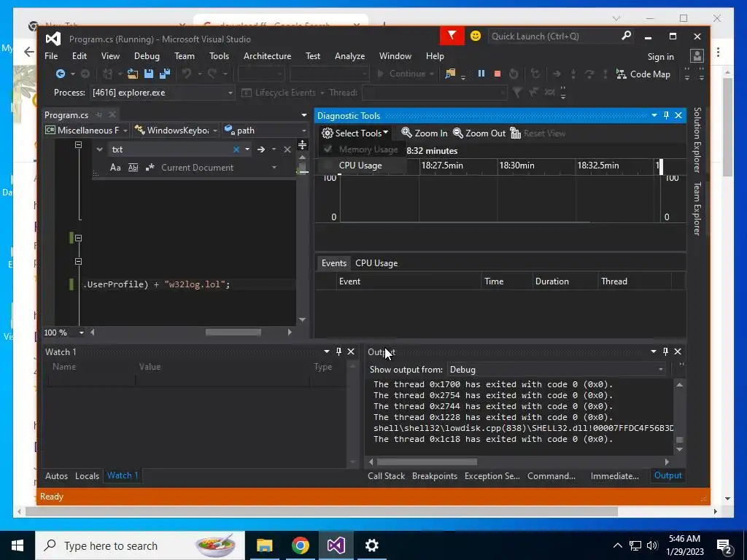The height and width of the screenshot is (560, 747).
Task: Open Chrome from the Windows taskbar
Action: (x=300, y=545)
